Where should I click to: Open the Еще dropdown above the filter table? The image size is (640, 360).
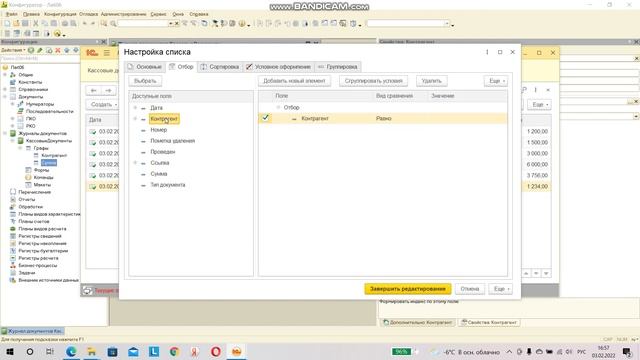[496, 81]
